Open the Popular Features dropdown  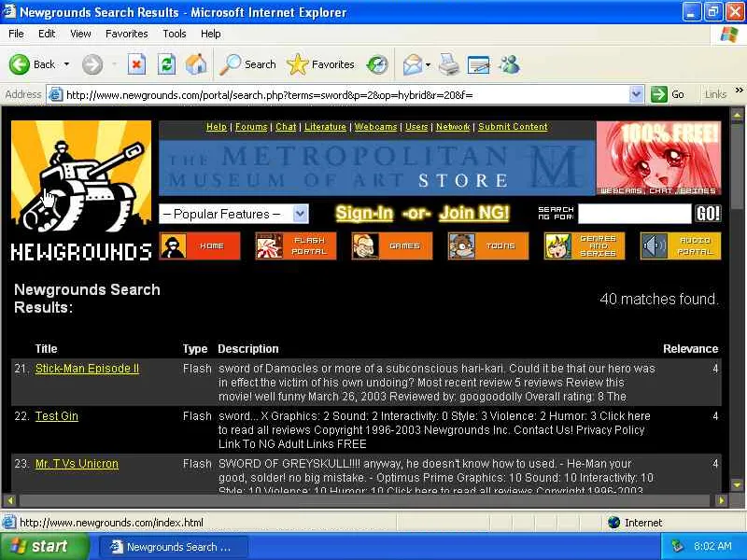coord(233,214)
